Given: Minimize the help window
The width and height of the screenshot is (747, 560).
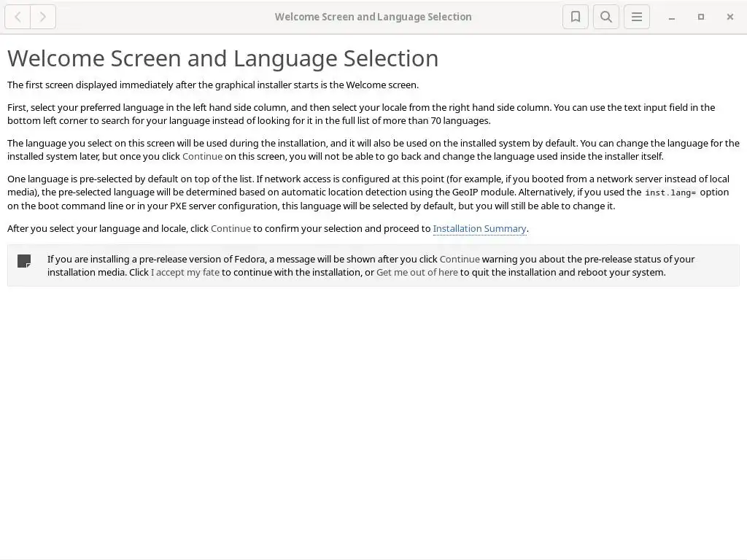Looking at the screenshot, I should 672,17.
